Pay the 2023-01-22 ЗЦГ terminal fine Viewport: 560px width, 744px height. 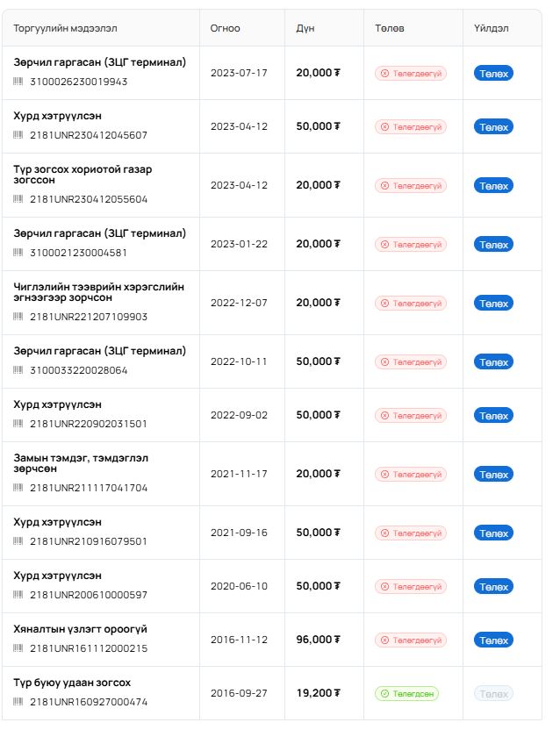coord(493,245)
